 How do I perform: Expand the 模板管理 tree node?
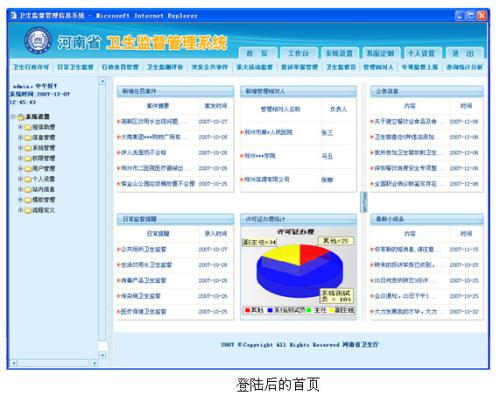(x=21, y=200)
